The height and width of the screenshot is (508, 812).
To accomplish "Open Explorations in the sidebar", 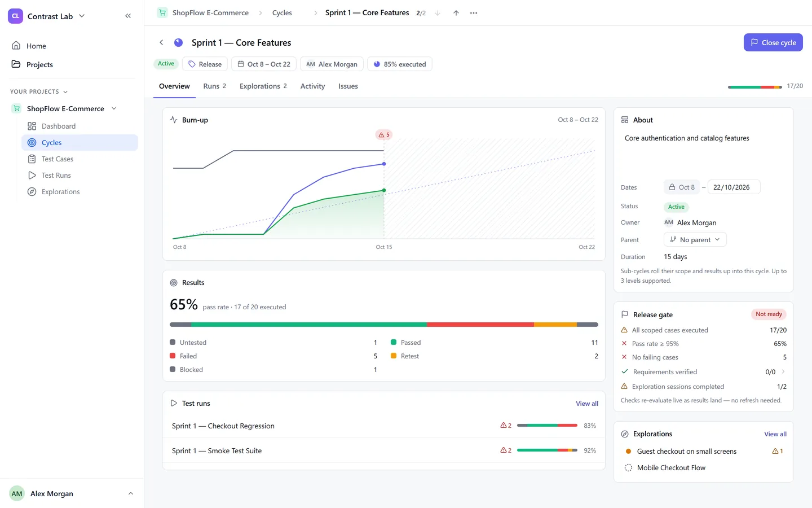I will [80, 192].
